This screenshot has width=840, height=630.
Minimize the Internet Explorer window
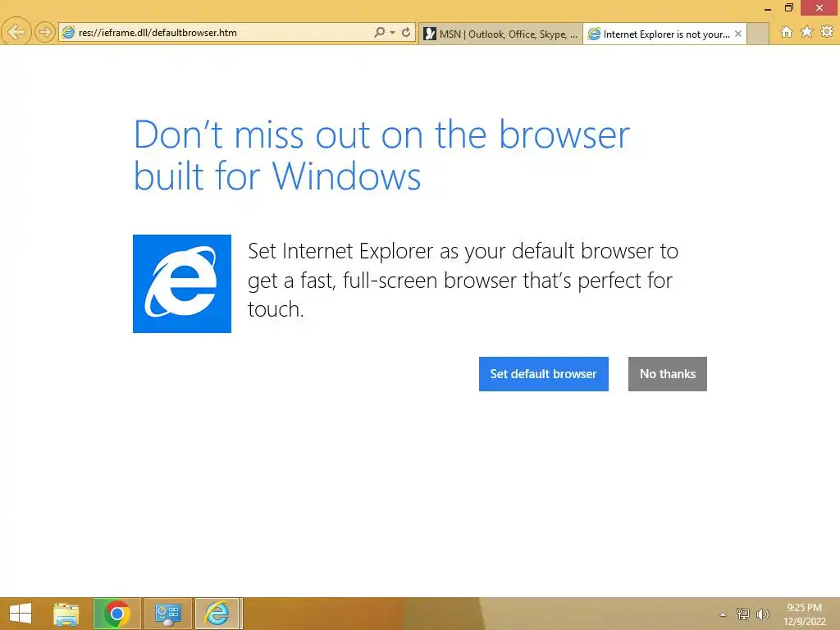tap(767, 8)
